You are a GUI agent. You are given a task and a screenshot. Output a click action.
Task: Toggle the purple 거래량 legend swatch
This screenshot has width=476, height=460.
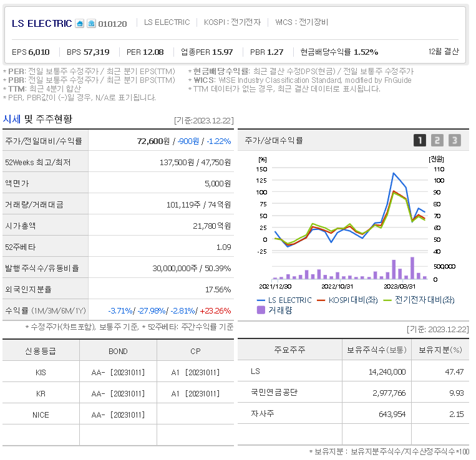(x=261, y=310)
